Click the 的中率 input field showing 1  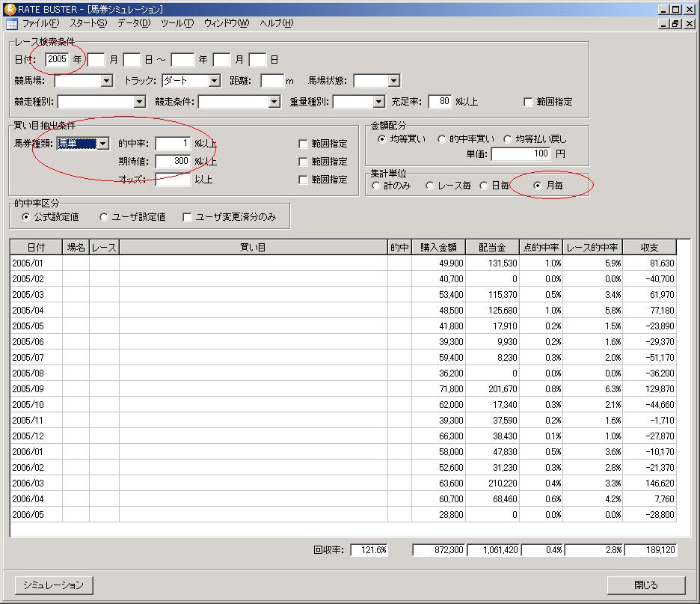pyautogui.click(x=173, y=144)
